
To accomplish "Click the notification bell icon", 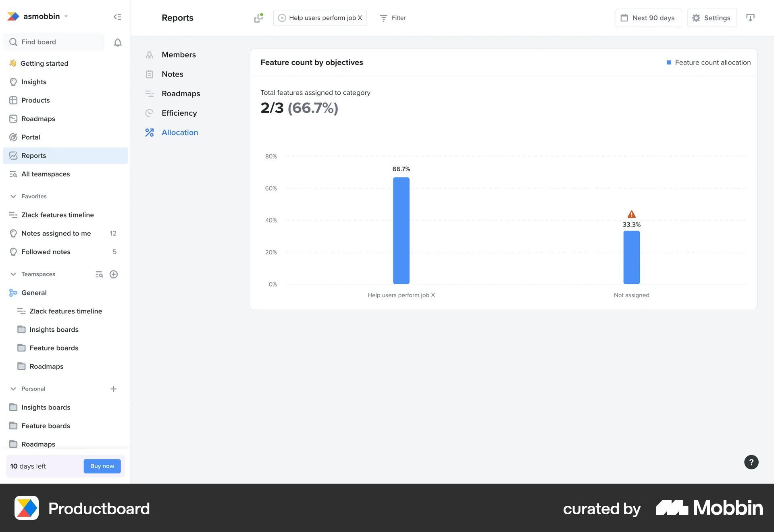I will click(x=118, y=42).
